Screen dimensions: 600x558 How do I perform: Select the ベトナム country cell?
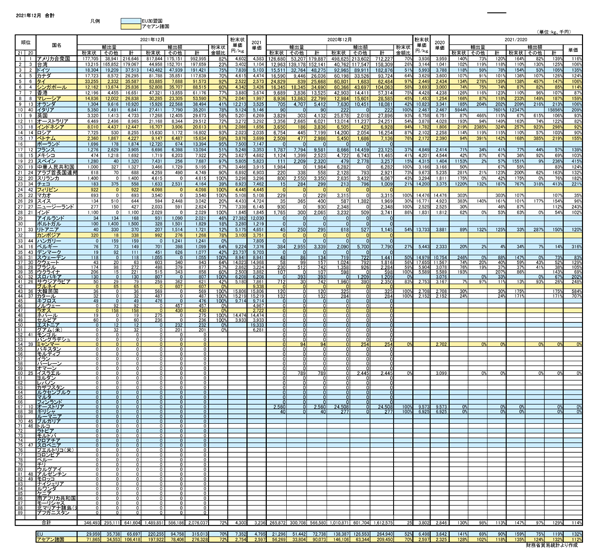click(57, 138)
